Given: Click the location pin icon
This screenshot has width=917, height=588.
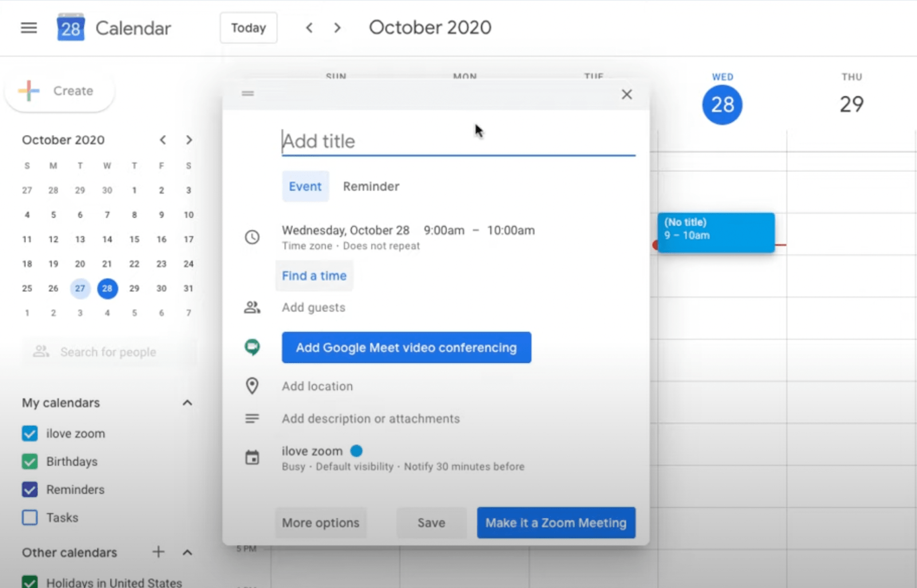Looking at the screenshot, I should pyautogui.click(x=252, y=386).
